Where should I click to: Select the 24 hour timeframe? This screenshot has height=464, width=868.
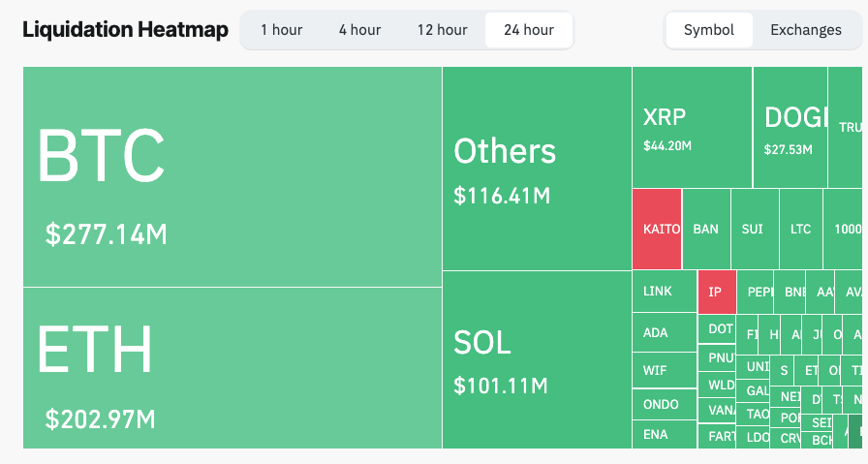pyautogui.click(x=528, y=30)
